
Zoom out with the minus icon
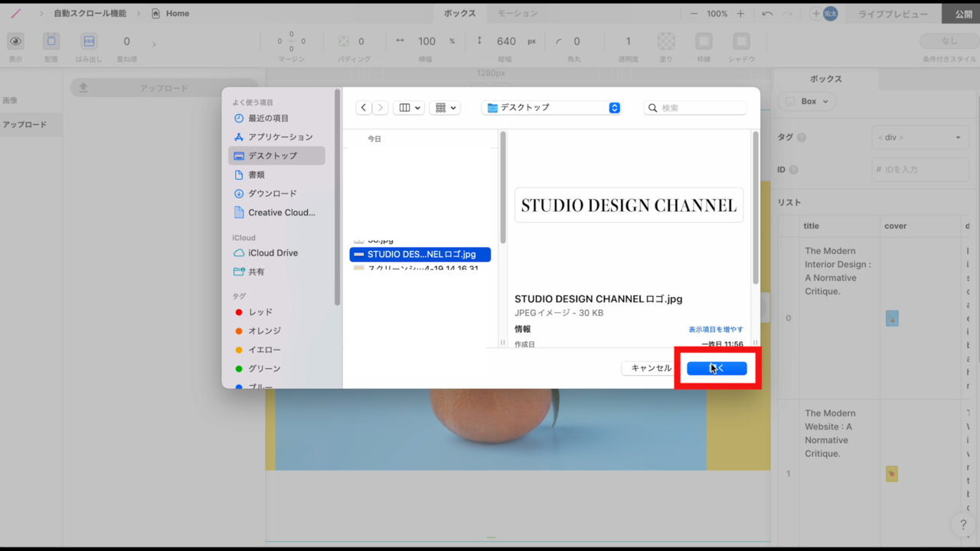click(694, 14)
